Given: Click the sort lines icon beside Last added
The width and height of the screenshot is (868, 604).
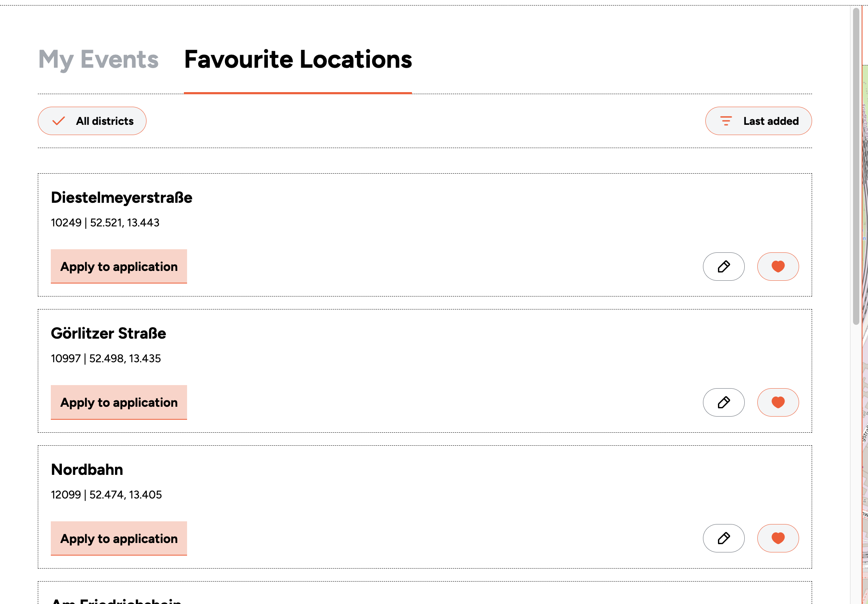Looking at the screenshot, I should point(726,121).
